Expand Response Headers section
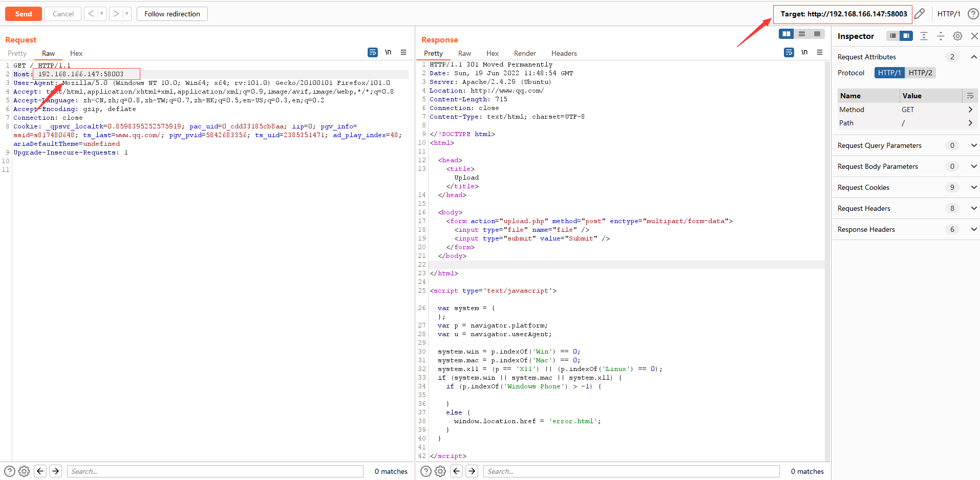 [973, 229]
